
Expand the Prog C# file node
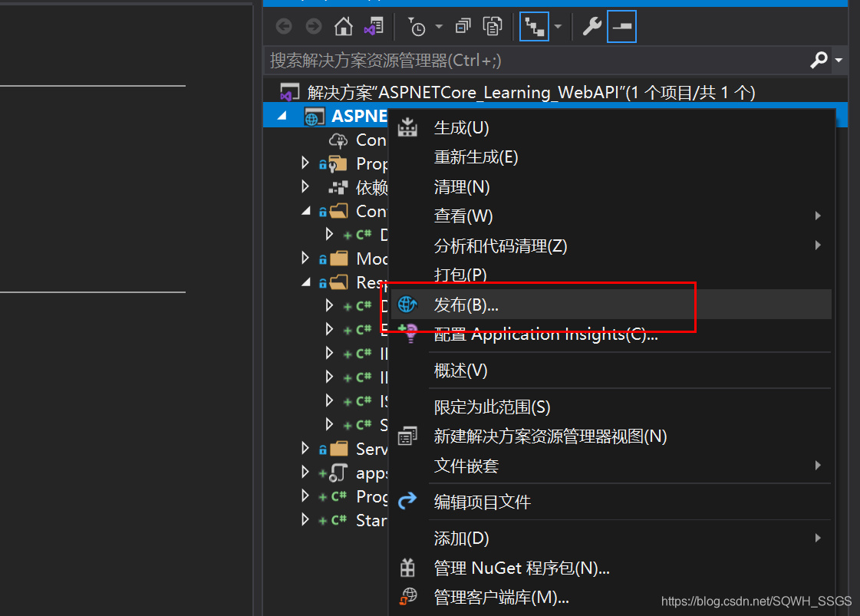coord(305,496)
